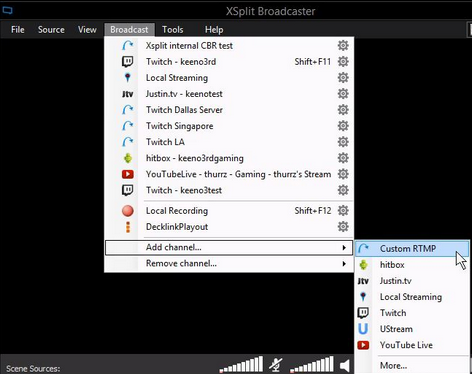Viewport: 472px width, 374px height.
Task: Select DecklinkPlayout output
Action: (229, 227)
